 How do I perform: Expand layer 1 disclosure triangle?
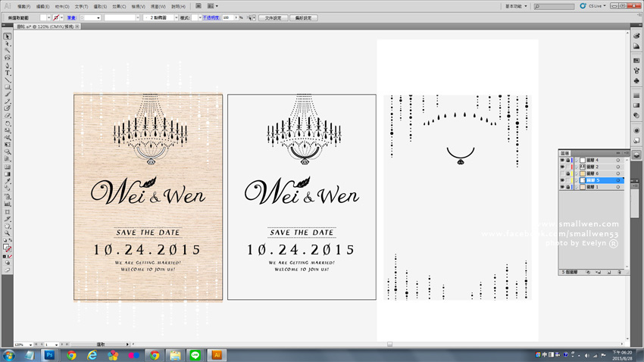point(577,187)
